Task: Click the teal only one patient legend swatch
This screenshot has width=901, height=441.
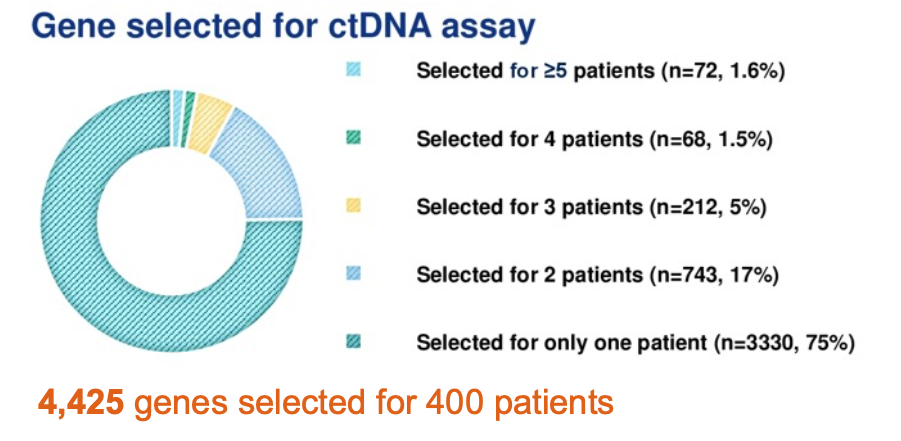Action: click(353, 342)
